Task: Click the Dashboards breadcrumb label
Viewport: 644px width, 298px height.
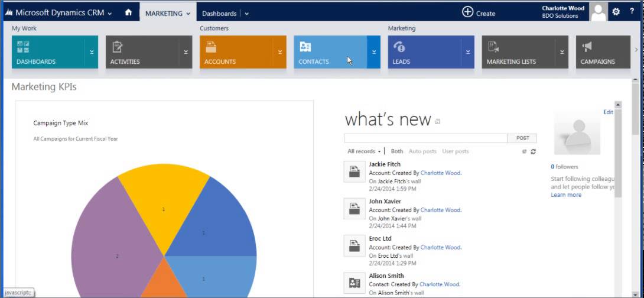Action: pos(219,14)
